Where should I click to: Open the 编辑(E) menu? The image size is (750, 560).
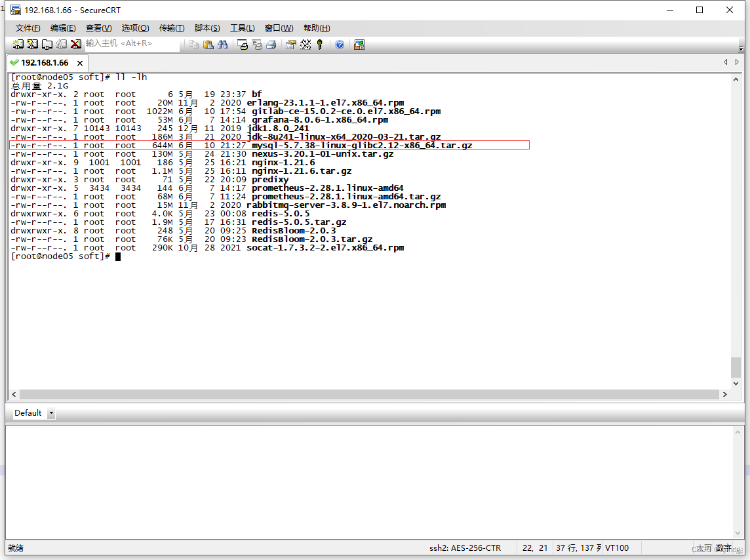(63, 28)
